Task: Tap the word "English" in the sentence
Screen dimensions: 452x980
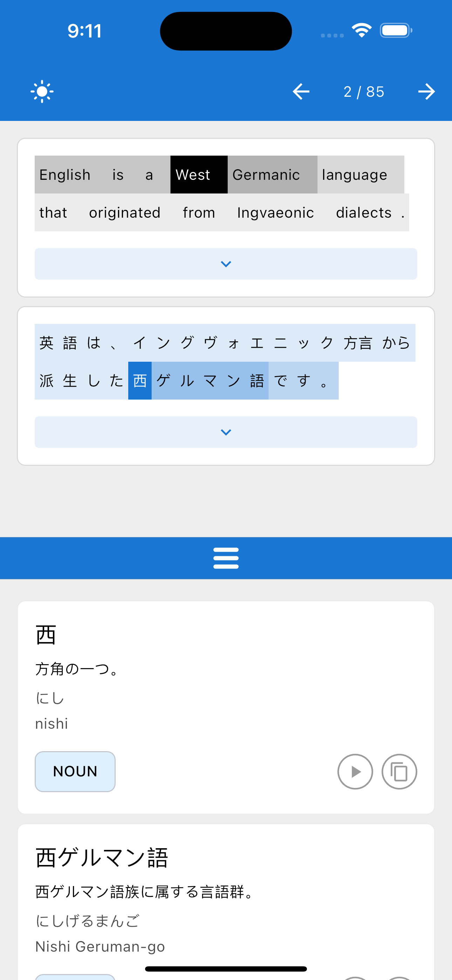Action: (x=65, y=175)
